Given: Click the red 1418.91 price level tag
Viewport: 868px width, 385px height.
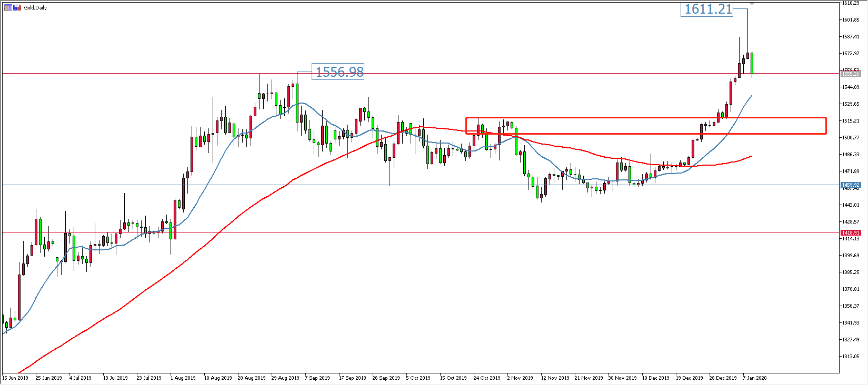Looking at the screenshot, I should pyautogui.click(x=851, y=232).
